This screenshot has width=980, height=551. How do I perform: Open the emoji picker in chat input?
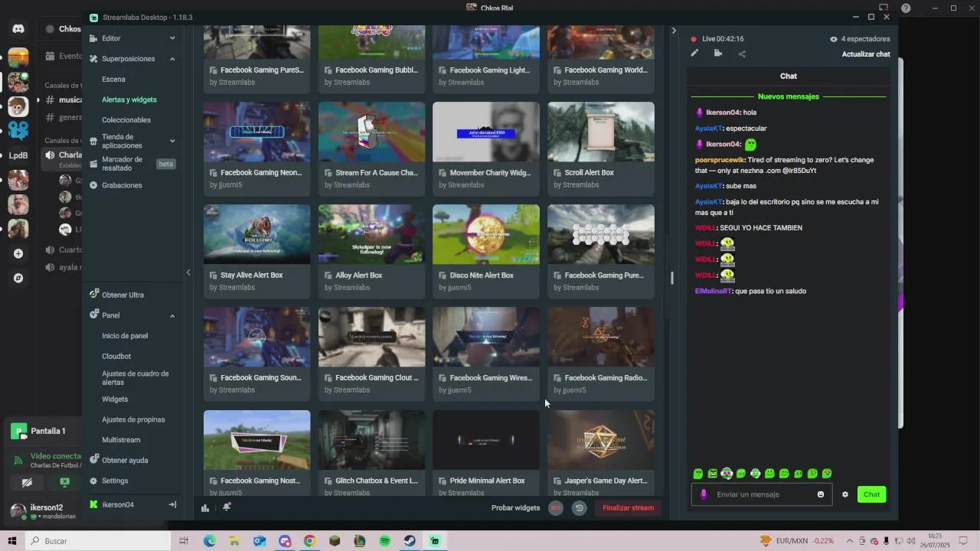click(821, 494)
